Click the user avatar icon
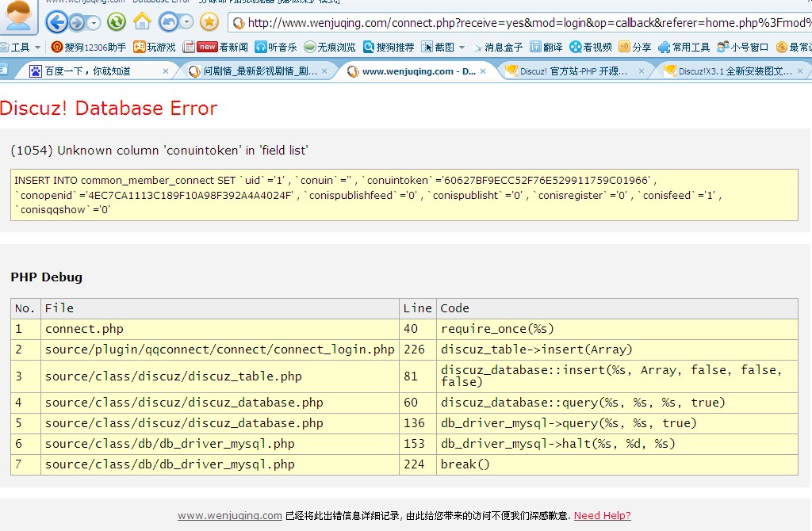 tap(18, 14)
